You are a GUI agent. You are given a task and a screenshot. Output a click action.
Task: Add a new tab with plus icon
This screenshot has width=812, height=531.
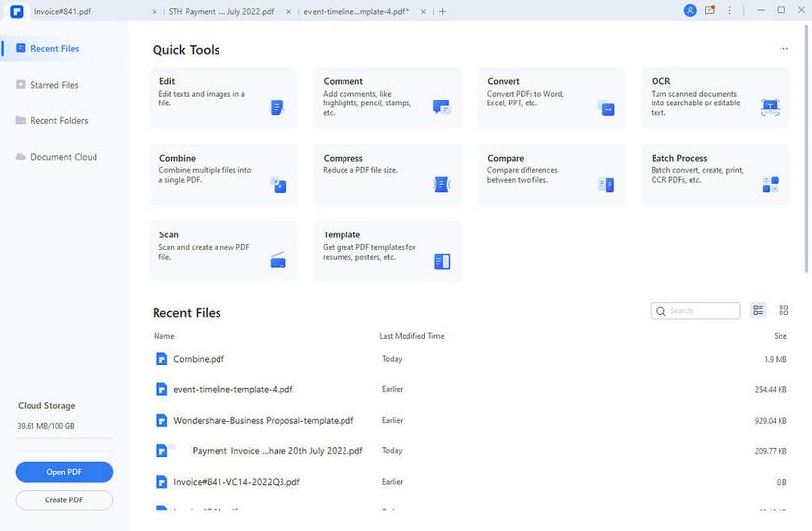click(x=442, y=11)
